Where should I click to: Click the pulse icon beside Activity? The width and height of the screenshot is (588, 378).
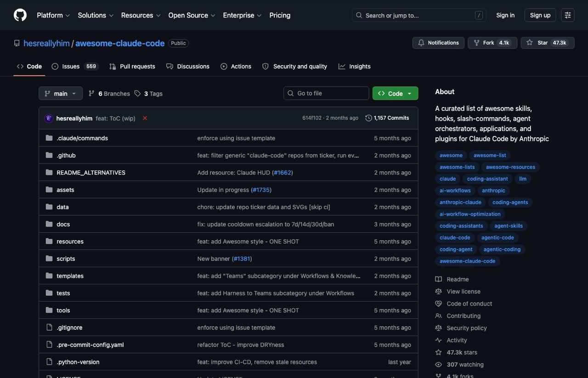point(438,340)
